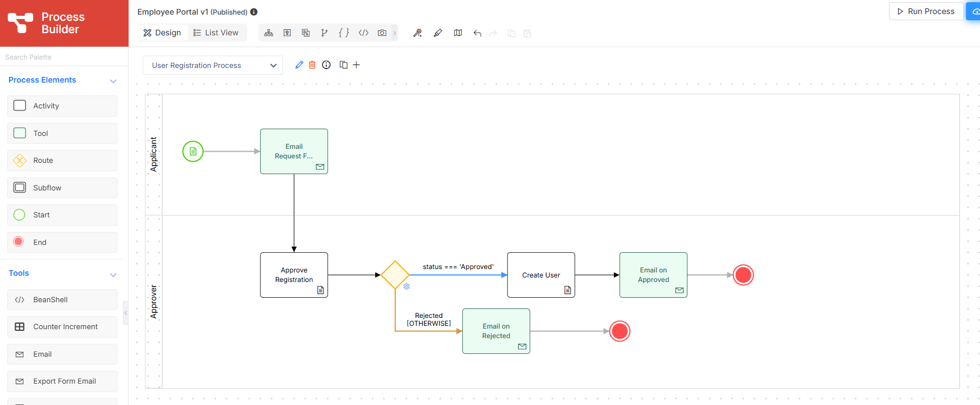Select the yellow route diamond node
This screenshot has height=405, width=980.
click(395, 275)
